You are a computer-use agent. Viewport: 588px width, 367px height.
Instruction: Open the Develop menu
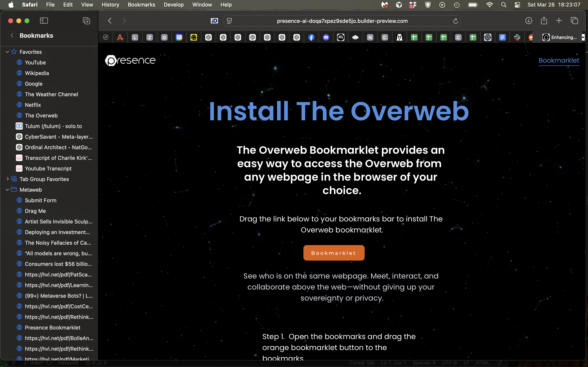[x=174, y=5]
